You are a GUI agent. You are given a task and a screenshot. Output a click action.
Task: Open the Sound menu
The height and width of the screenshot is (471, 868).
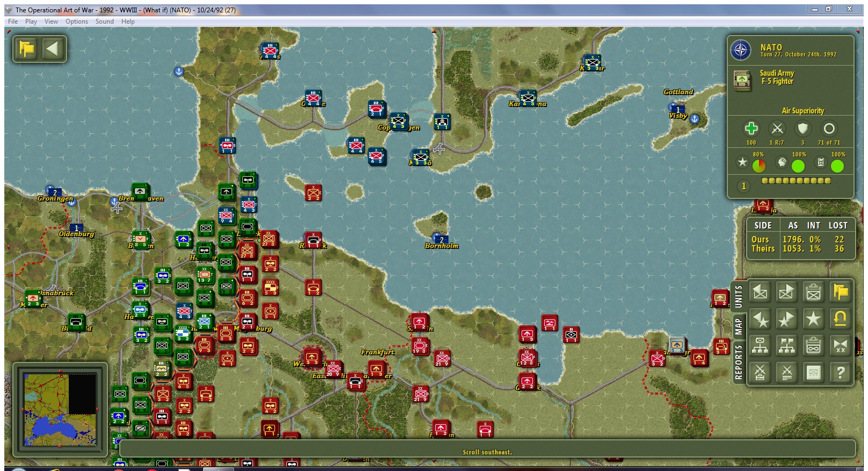105,22
